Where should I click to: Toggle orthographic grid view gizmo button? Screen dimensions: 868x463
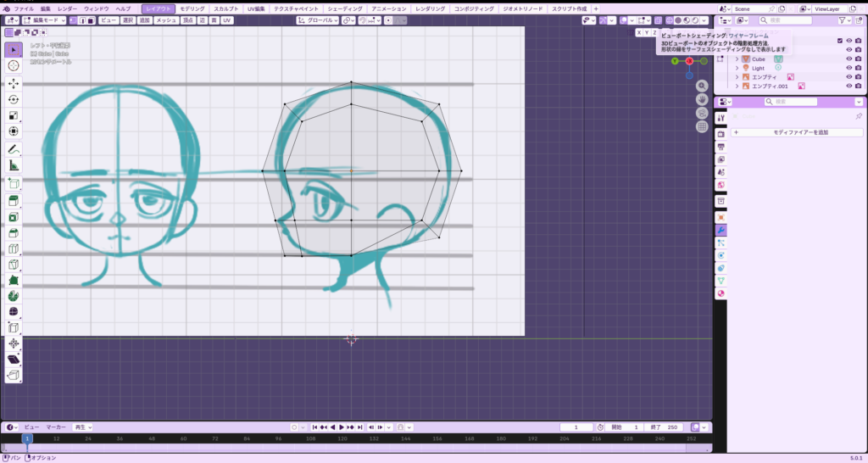coord(702,126)
